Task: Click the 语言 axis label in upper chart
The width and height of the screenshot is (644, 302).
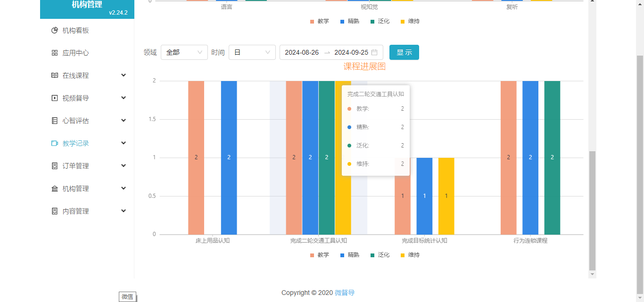Action: [226, 7]
